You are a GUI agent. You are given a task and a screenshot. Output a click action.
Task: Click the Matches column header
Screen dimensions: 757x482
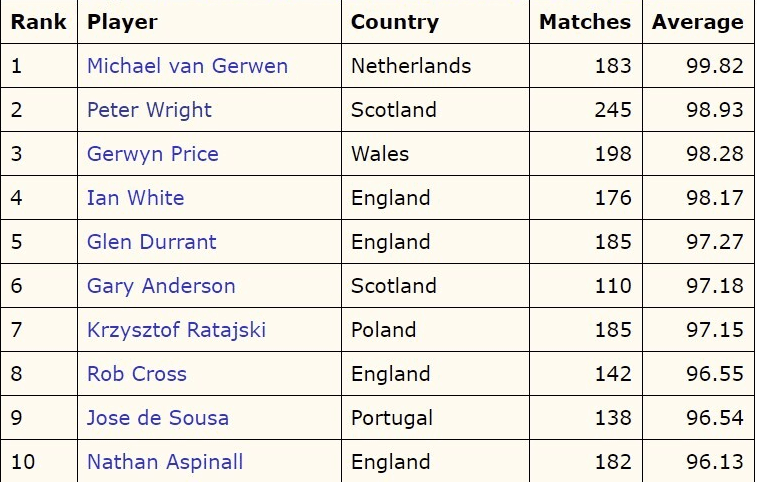click(585, 22)
